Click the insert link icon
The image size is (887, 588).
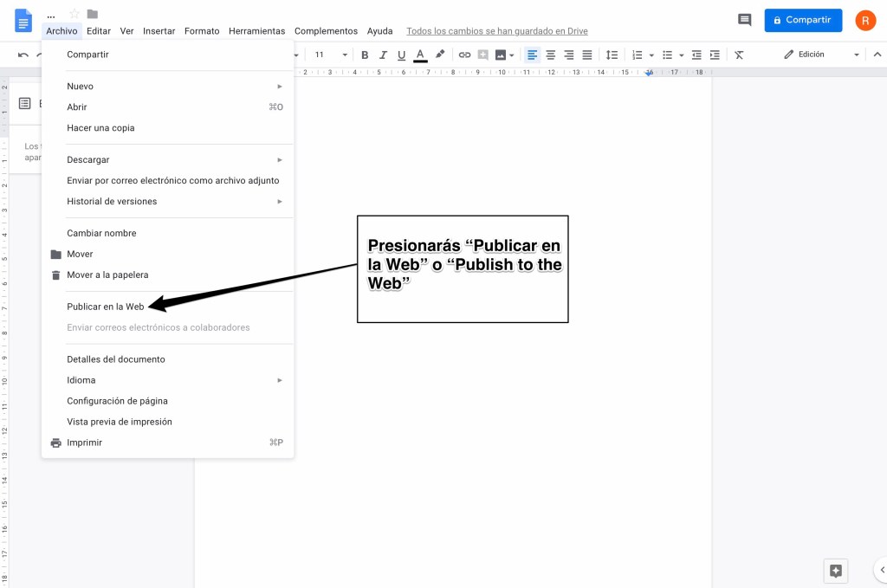[x=464, y=55]
